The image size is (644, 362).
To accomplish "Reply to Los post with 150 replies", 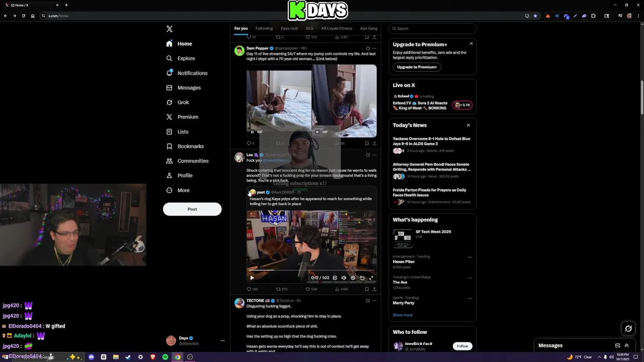I will pyautogui.click(x=252, y=289).
